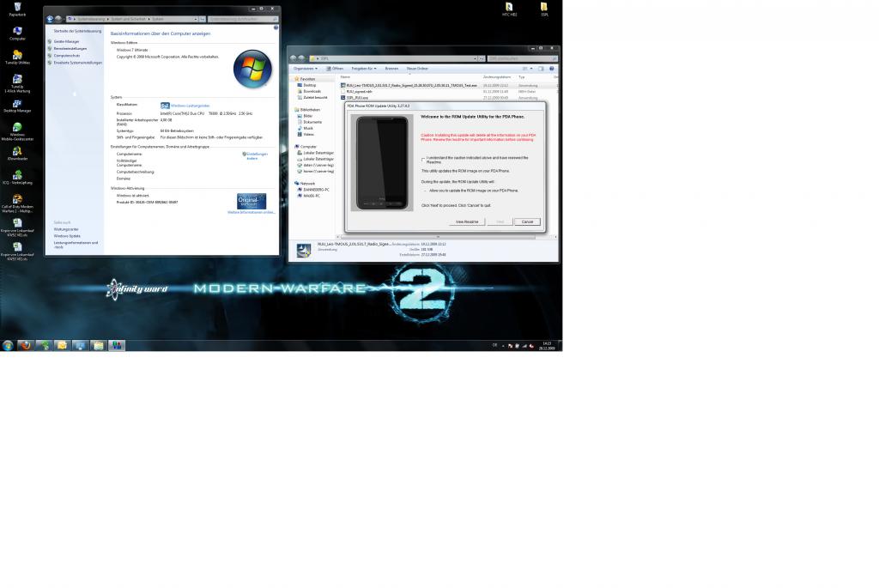Open the help icon in the System window

pyautogui.click(x=276, y=27)
